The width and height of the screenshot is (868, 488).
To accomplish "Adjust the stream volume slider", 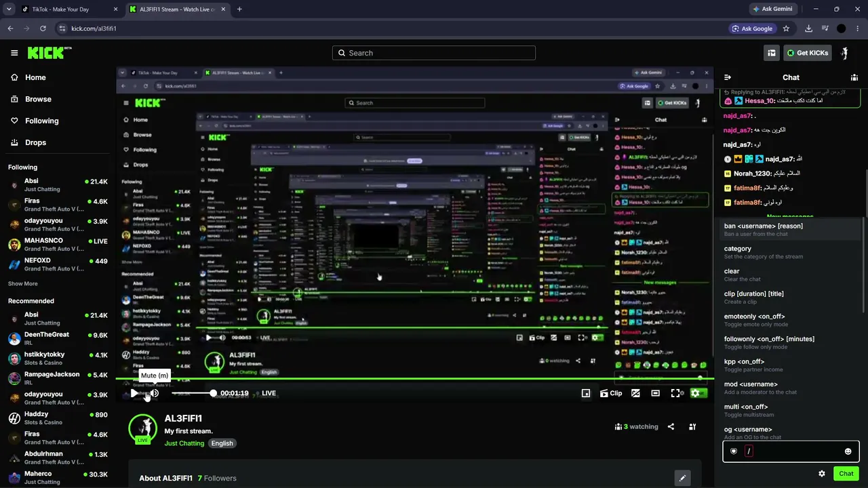I will [193, 393].
